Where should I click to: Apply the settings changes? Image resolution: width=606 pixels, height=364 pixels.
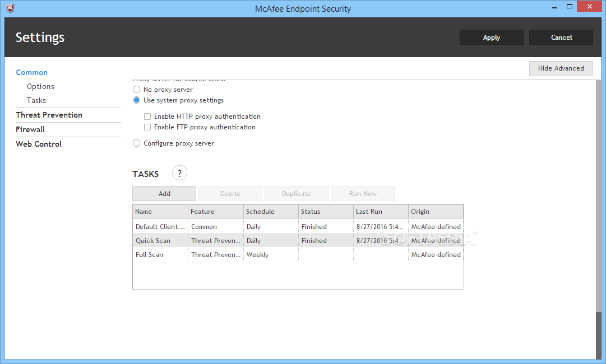[x=491, y=38]
